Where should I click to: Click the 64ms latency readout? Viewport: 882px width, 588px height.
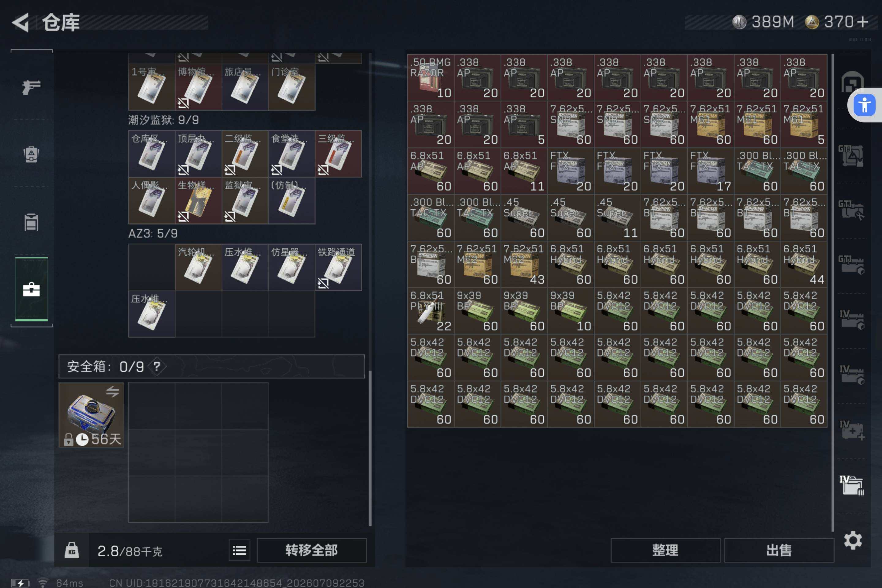pos(70,583)
